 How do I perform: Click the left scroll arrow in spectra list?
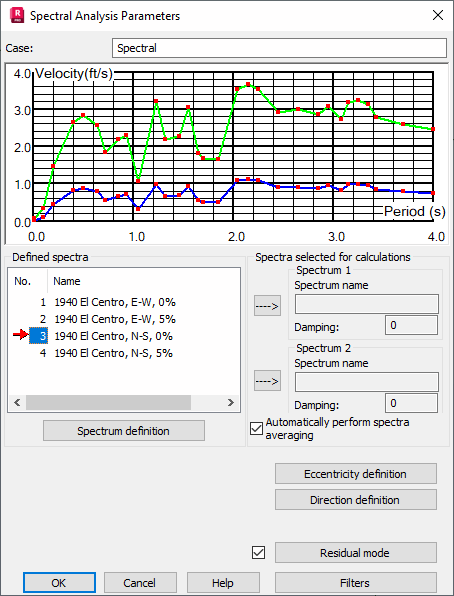[x=17, y=403]
